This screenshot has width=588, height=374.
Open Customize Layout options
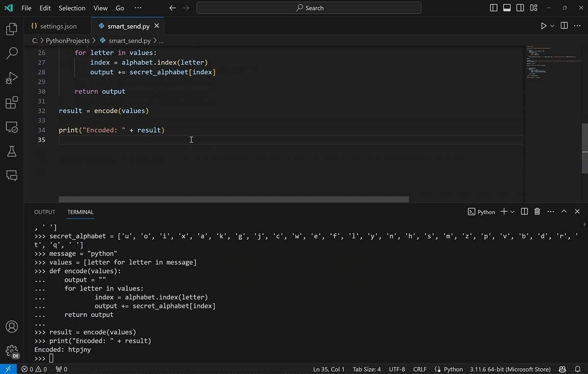pos(534,8)
